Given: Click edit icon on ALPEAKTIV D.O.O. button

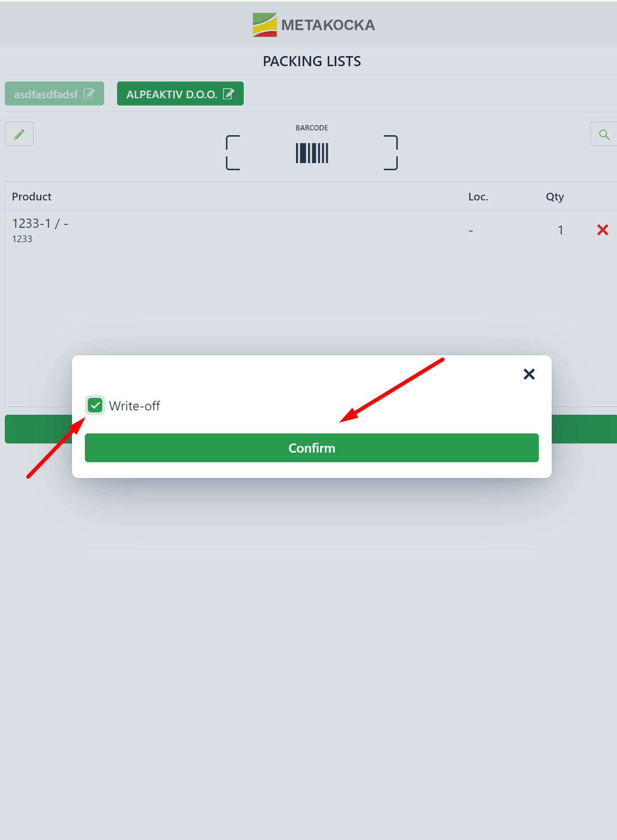Looking at the screenshot, I should (229, 94).
